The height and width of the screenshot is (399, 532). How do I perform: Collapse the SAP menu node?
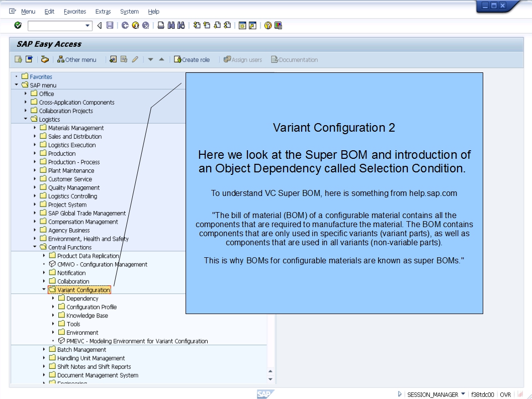click(16, 85)
